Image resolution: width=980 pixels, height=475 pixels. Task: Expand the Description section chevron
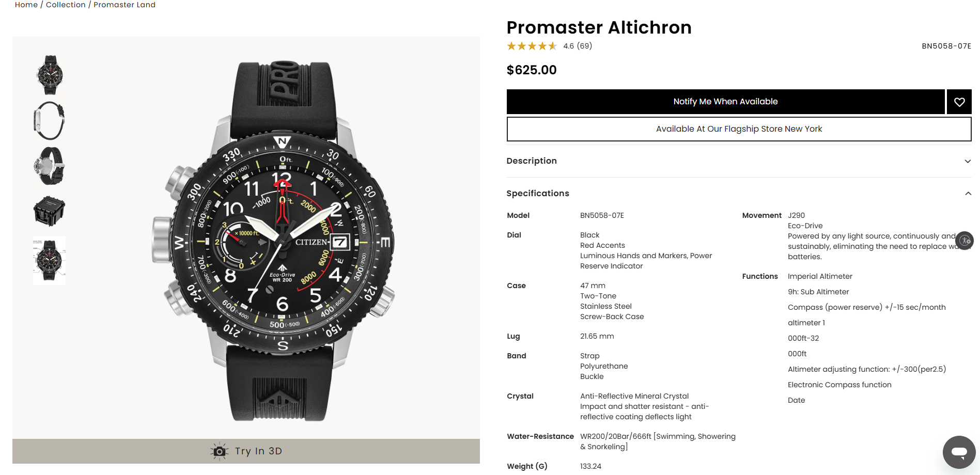pyautogui.click(x=968, y=161)
